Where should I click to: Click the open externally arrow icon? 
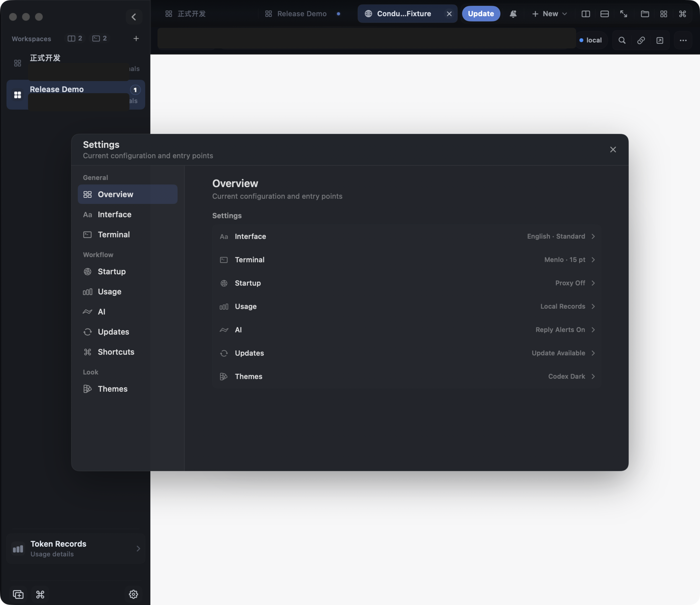point(660,41)
